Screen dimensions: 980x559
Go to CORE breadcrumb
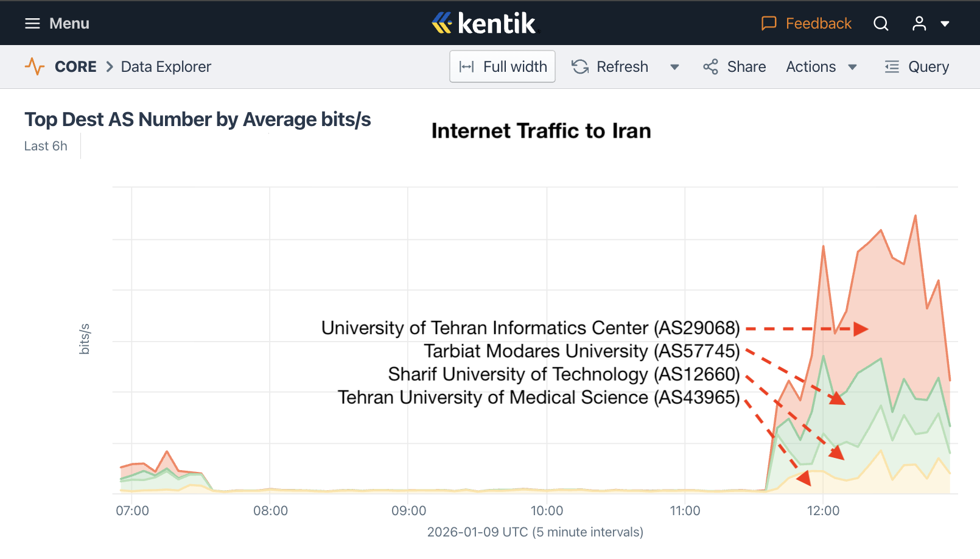(75, 67)
